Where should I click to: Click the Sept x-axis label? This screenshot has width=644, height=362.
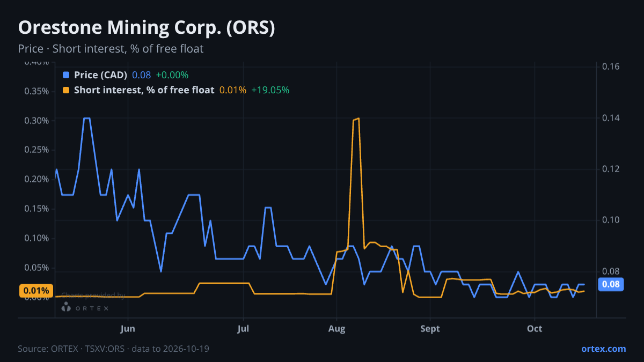pos(430,329)
